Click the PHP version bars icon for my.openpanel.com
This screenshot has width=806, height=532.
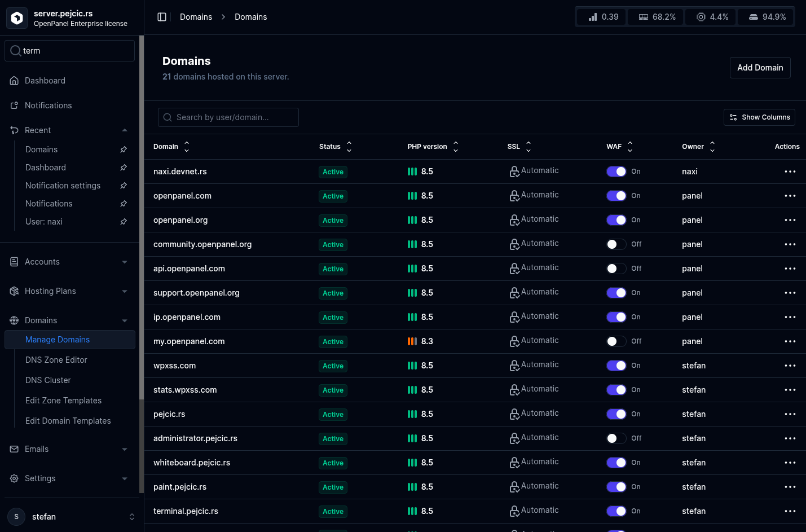coord(412,341)
